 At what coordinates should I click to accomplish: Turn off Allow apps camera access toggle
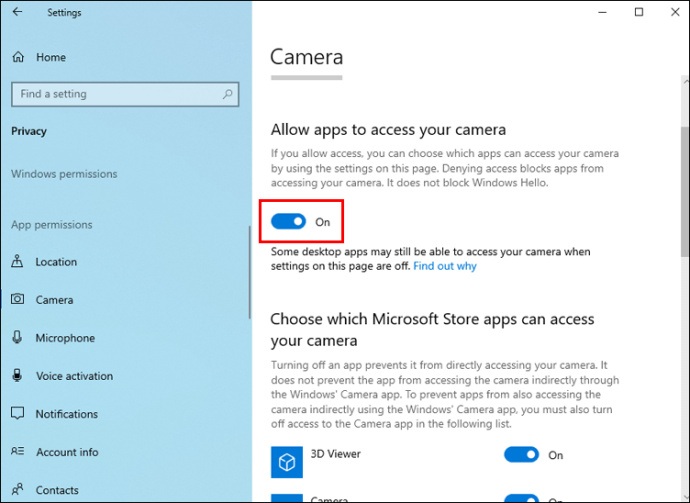click(288, 221)
